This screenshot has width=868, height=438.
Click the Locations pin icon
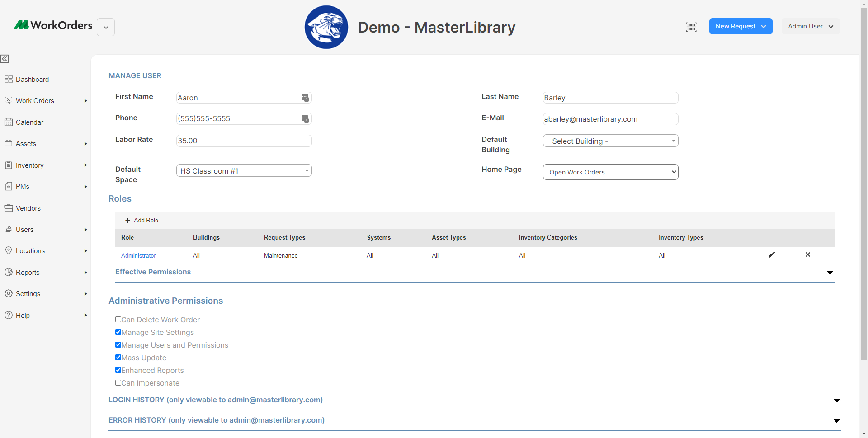[x=9, y=250]
